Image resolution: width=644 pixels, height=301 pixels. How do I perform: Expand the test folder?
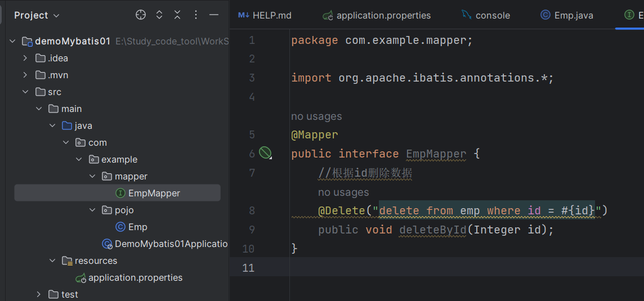pyautogui.click(x=38, y=294)
